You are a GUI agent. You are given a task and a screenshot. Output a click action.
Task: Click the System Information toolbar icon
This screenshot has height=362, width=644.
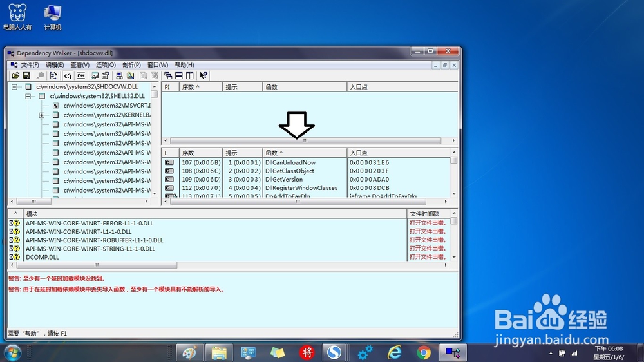coord(119,75)
